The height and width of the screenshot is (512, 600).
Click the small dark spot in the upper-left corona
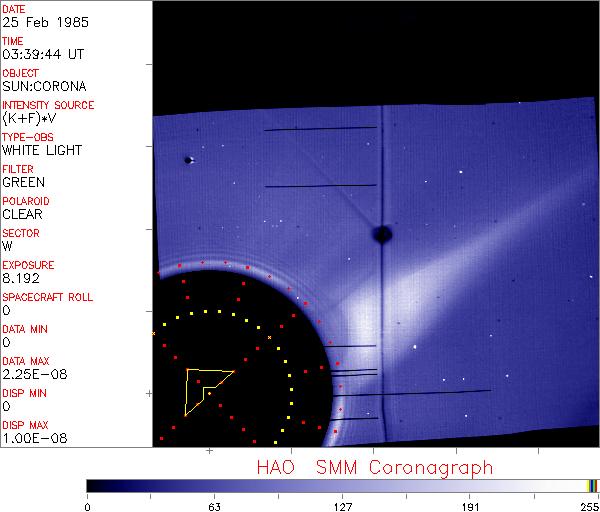(x=188, y=160)
